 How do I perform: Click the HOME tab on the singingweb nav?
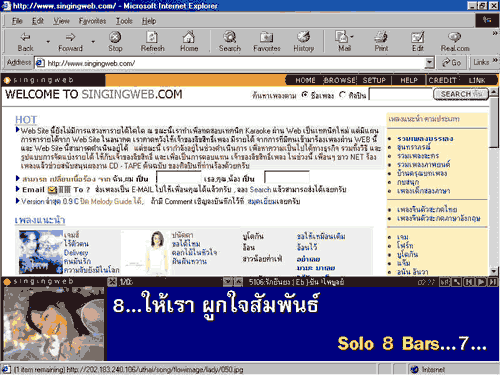pos(305,80)
